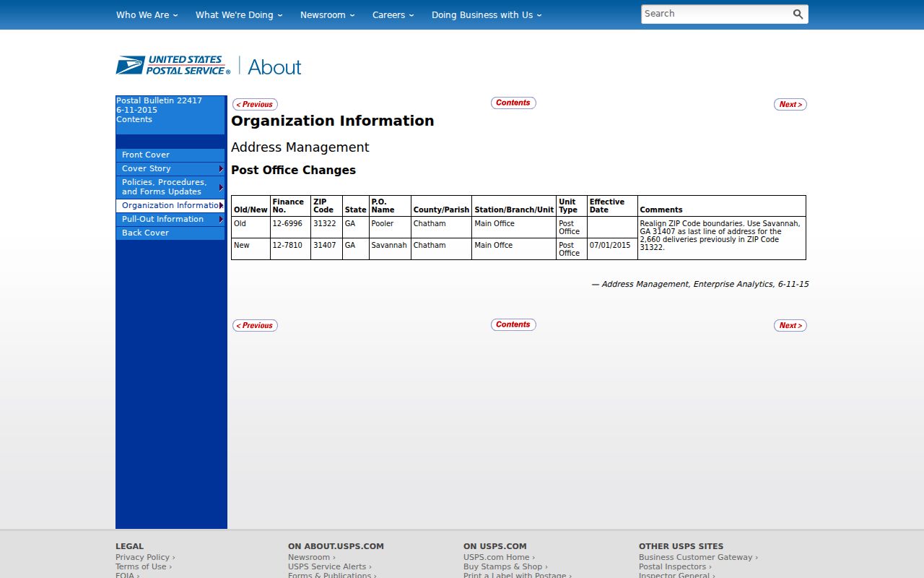Open Pull-Out Information sidebar item
924x578 pixels.
pyautogui.click(x=170, y=220)
